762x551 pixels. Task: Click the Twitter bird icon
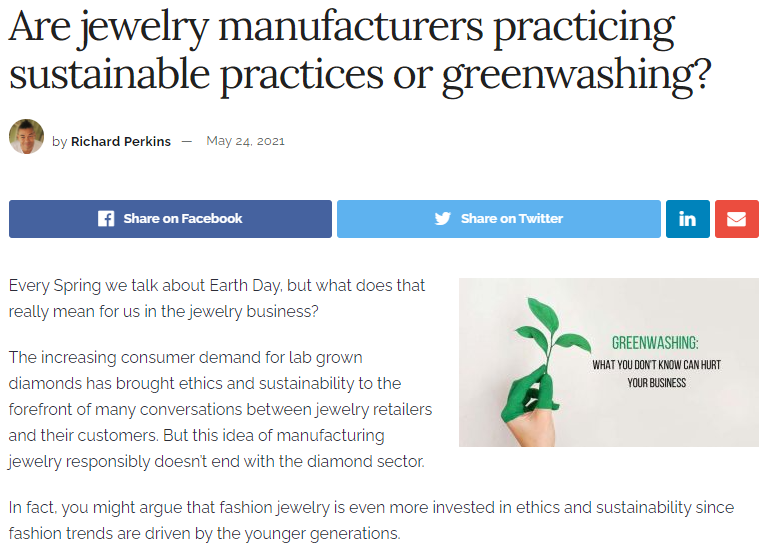point(443,219)
